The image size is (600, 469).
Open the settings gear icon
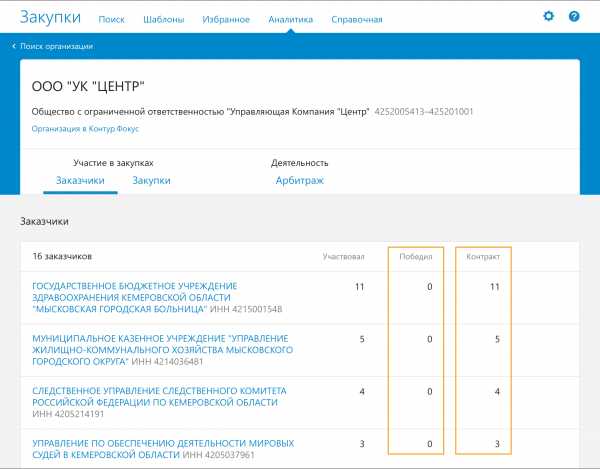pos(548,17)
